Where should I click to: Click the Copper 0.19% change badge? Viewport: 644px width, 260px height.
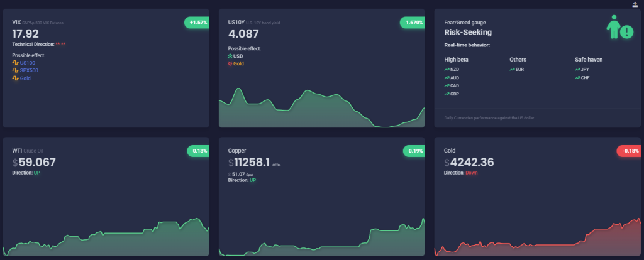click(x=414, y=151)
